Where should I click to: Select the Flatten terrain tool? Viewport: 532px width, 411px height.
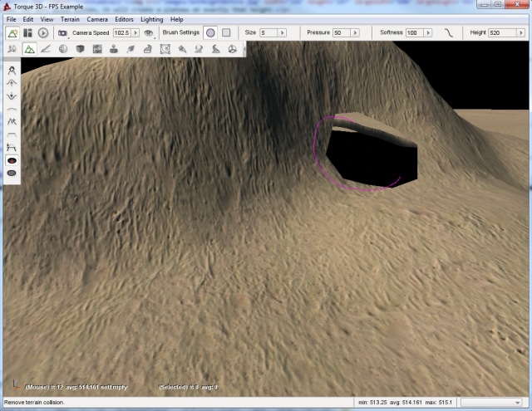click(x=12, y=134)
